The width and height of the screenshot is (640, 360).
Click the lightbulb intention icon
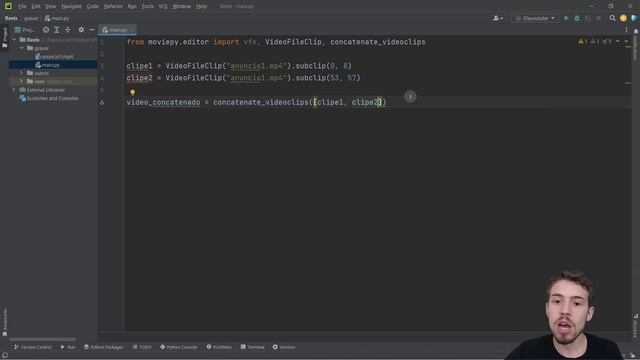132,93
